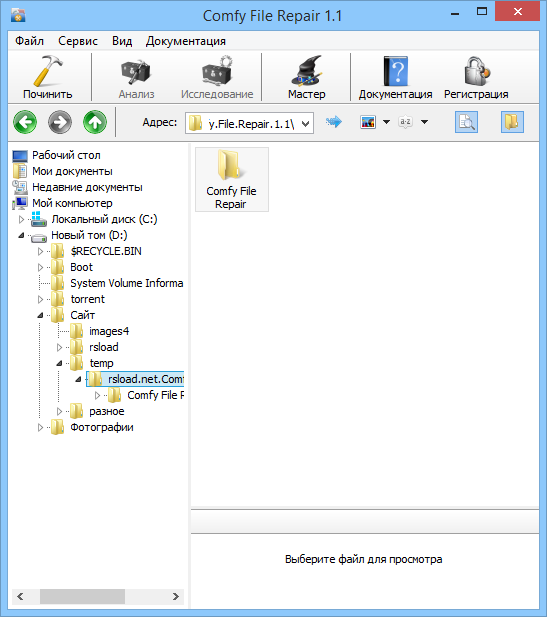Collapse the temp folder
The width and height of the screenshot is (547, 617).
click(59, 363)
